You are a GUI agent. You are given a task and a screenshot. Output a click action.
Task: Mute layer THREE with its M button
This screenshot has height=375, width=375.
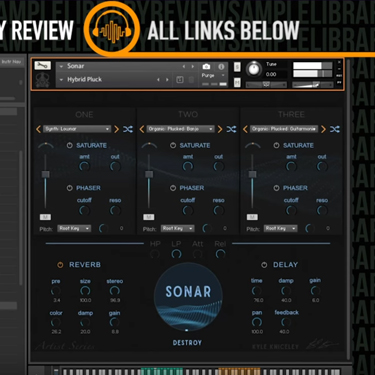(252, 217)
